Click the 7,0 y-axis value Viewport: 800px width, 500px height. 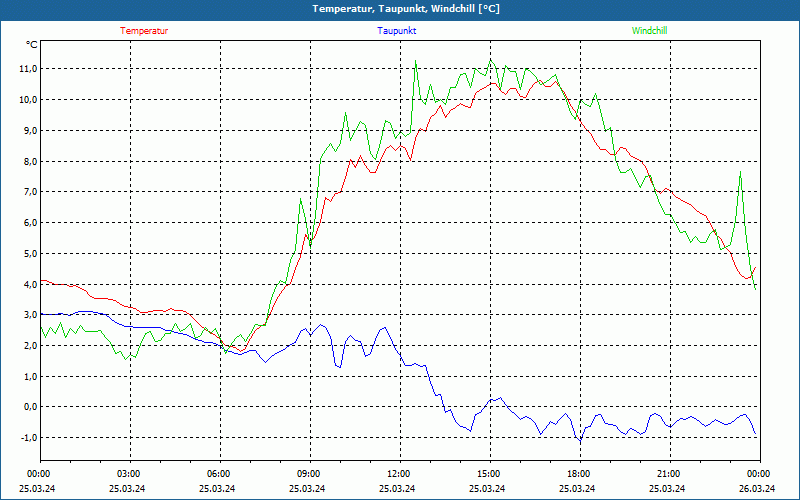click(x=30, y=192)
